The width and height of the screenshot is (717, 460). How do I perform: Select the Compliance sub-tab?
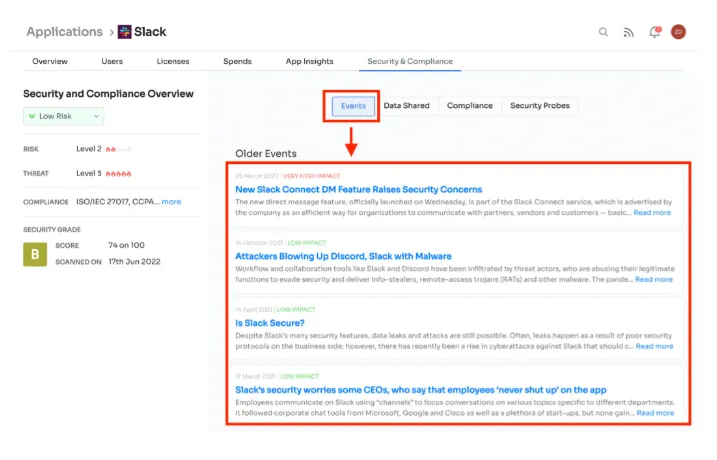470,106
